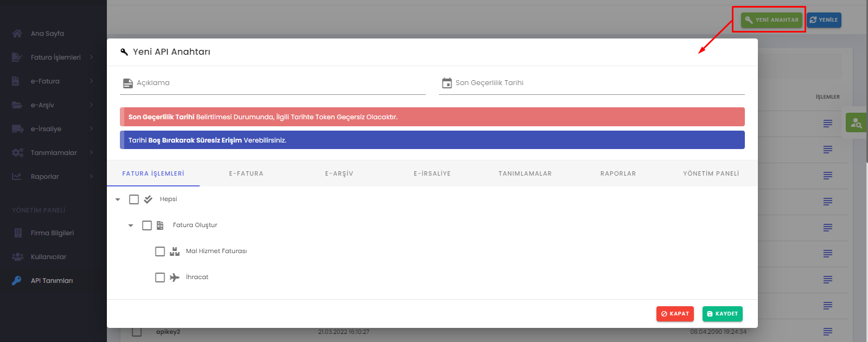Click the Raporlar chart icon
The image size is (868, 342).
17,177
